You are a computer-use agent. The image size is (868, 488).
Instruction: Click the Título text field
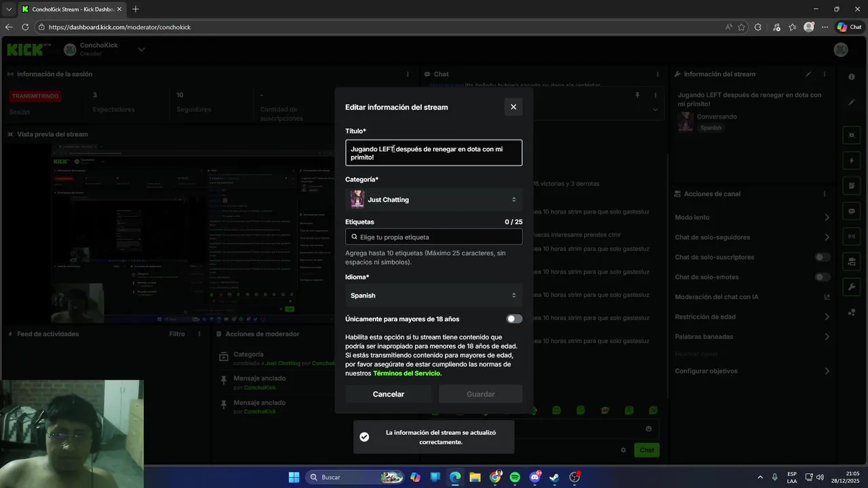click(434, 152)
